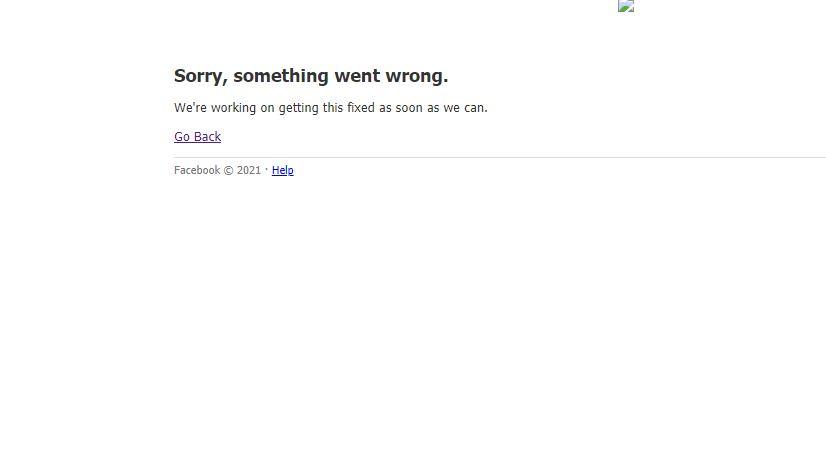The height and width of the screenshot is (460, 826).
Task: Click the word 'can.' ending the message
Action: (476, 107)
